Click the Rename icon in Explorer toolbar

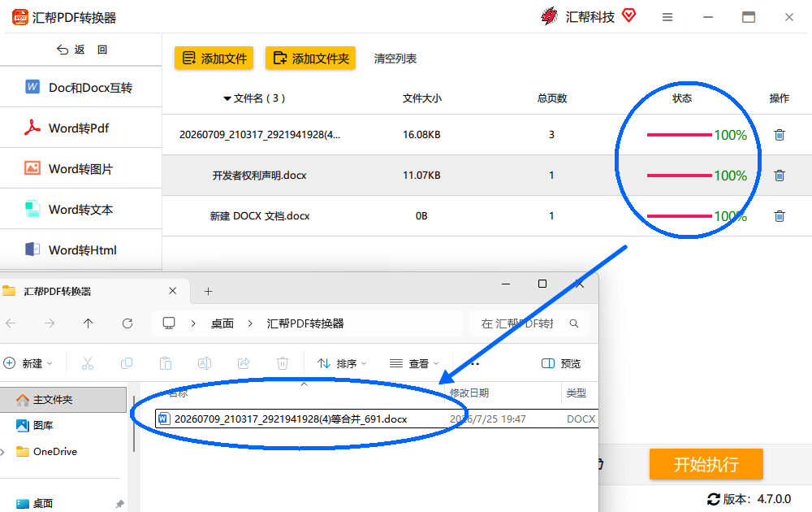pyautogui.click(x=205, y=363)
